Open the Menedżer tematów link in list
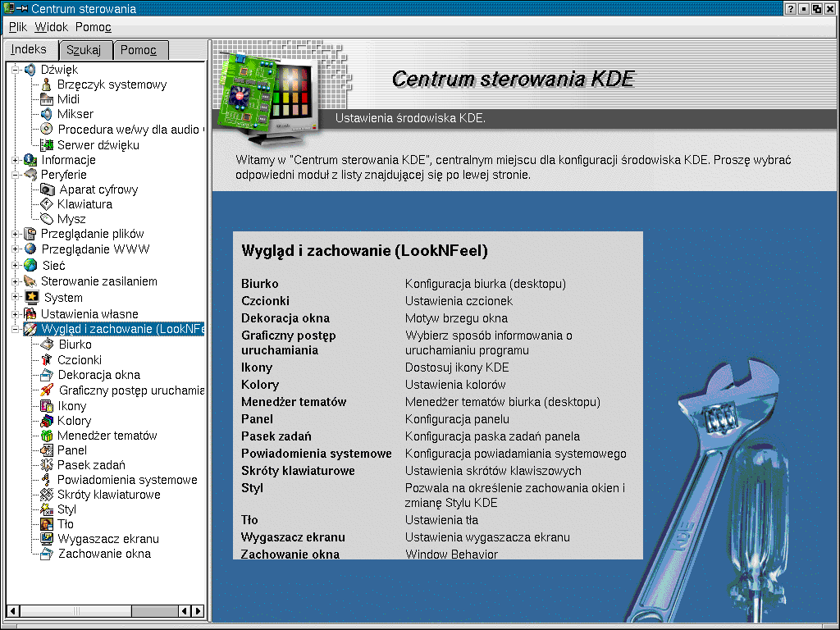This screenshot has height=630, width=840. point(294,402)
